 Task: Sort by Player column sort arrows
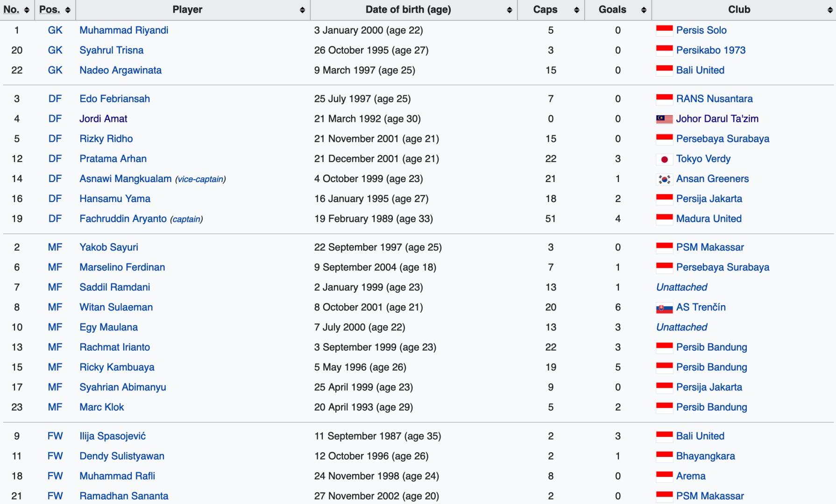(x=302, y=10)
